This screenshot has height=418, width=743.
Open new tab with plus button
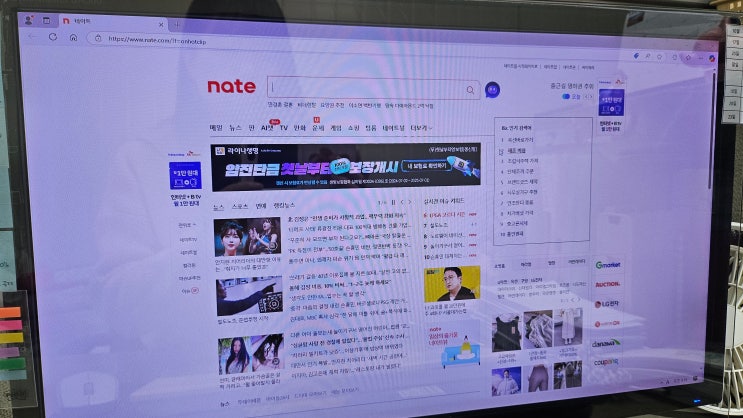tap(177, 24)
